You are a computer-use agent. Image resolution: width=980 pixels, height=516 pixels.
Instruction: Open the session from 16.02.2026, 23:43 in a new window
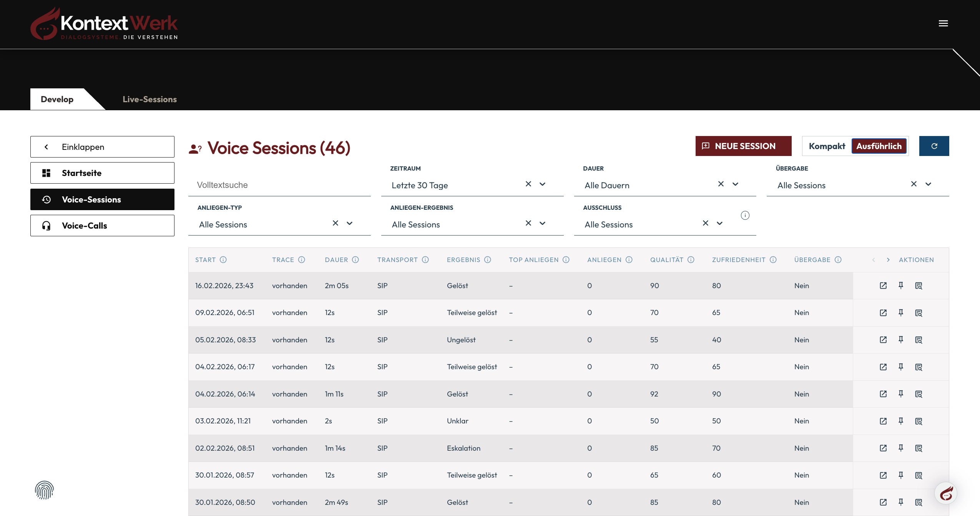(883, 285)
